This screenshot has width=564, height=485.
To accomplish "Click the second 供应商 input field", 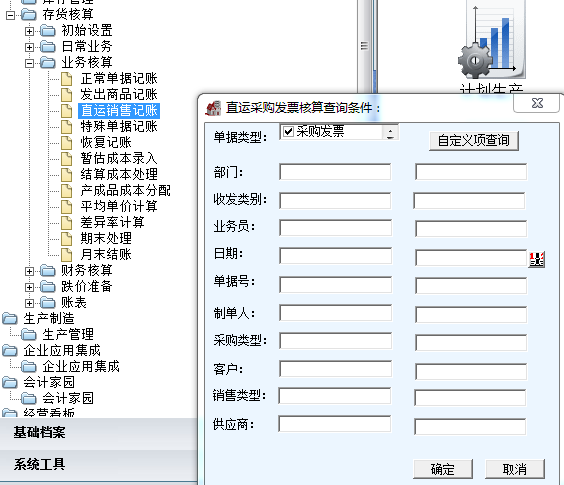I will click(470, 426).
